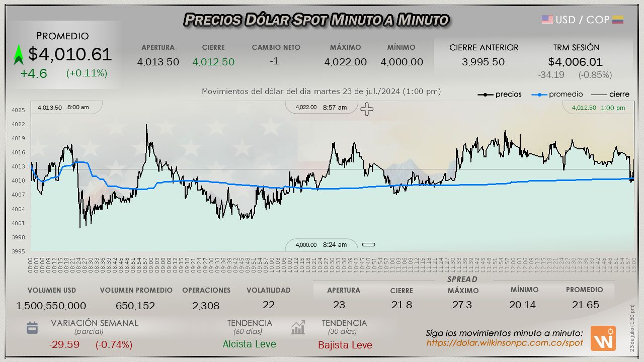Image resolution: width=644 pixels, height=362 pixels.
Task: Click the orange W logo icon
Action: (x=603, y=338)
